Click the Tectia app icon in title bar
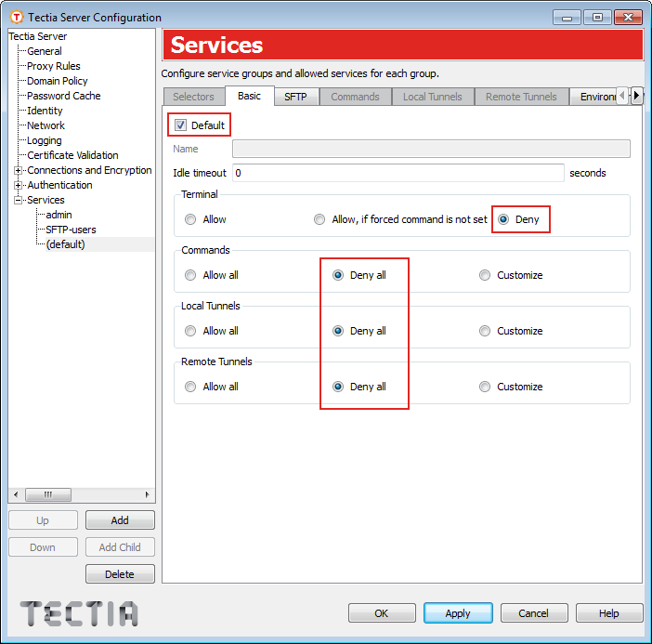 tap(16, 17)
